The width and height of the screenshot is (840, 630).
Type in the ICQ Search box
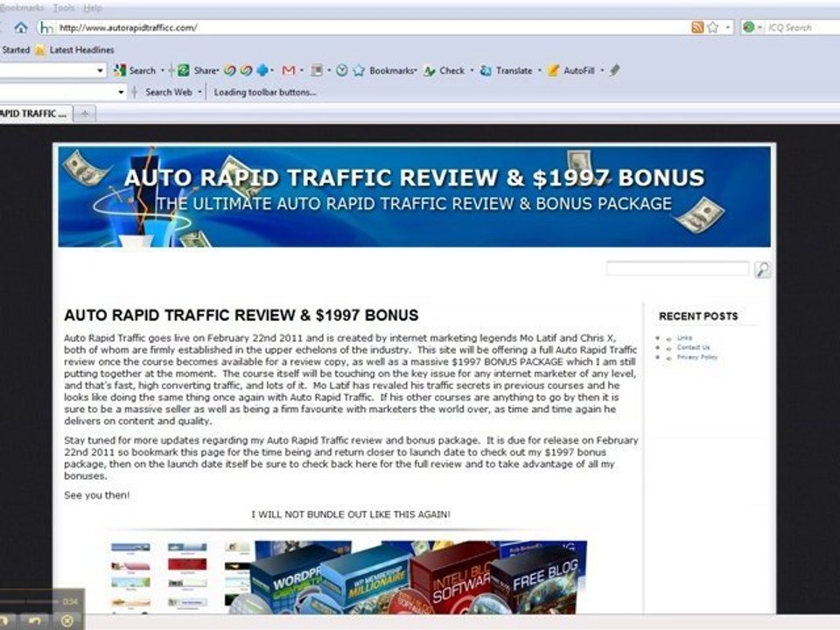pyautogui.click(x=802, y=27)
